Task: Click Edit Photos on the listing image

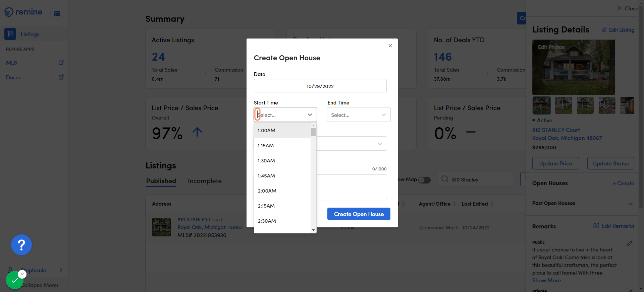Action: [x=551, y=47]
